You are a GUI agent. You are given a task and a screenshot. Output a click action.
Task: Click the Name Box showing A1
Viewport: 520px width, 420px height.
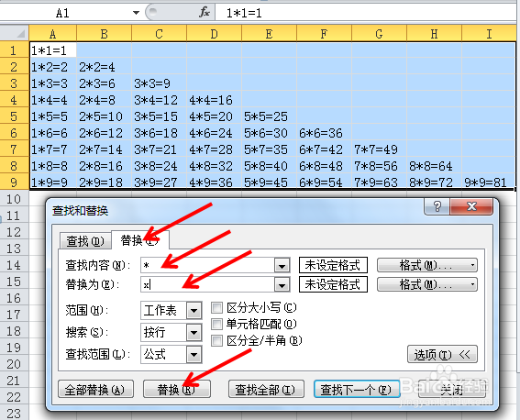point(63,13)
